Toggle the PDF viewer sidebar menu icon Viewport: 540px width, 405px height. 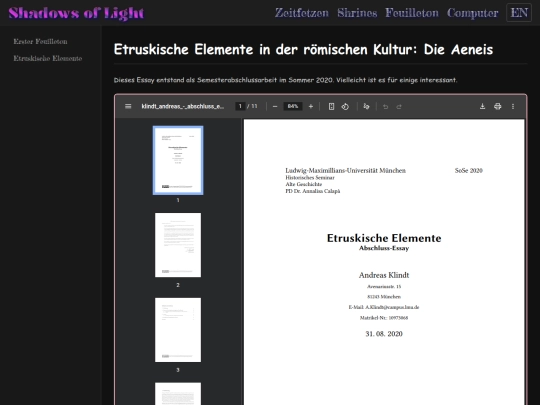pos(128,106)
